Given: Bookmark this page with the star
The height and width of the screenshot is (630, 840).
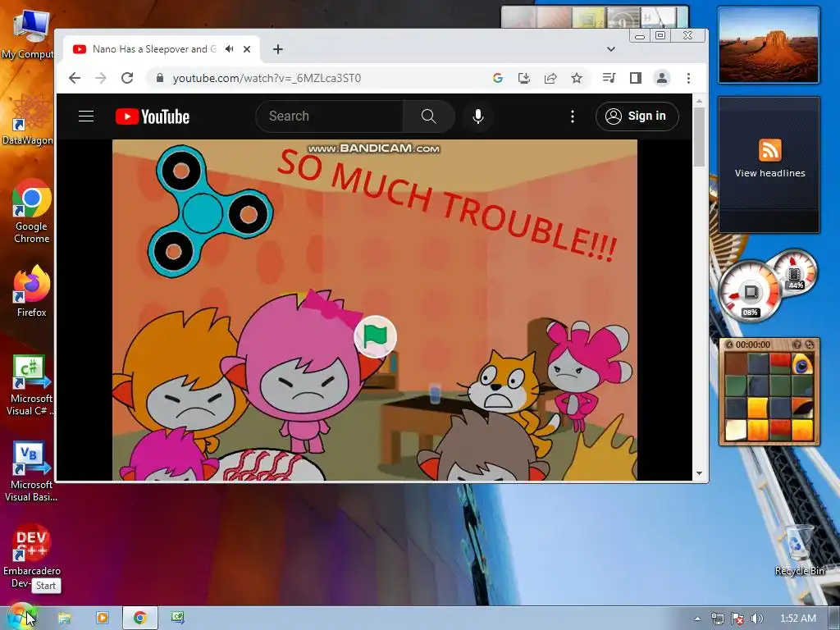Looking at the screenshot, I should click(577, 78).
